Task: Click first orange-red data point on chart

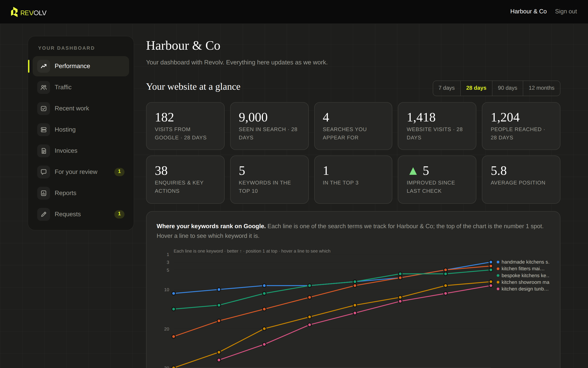Action: (173, 336)
